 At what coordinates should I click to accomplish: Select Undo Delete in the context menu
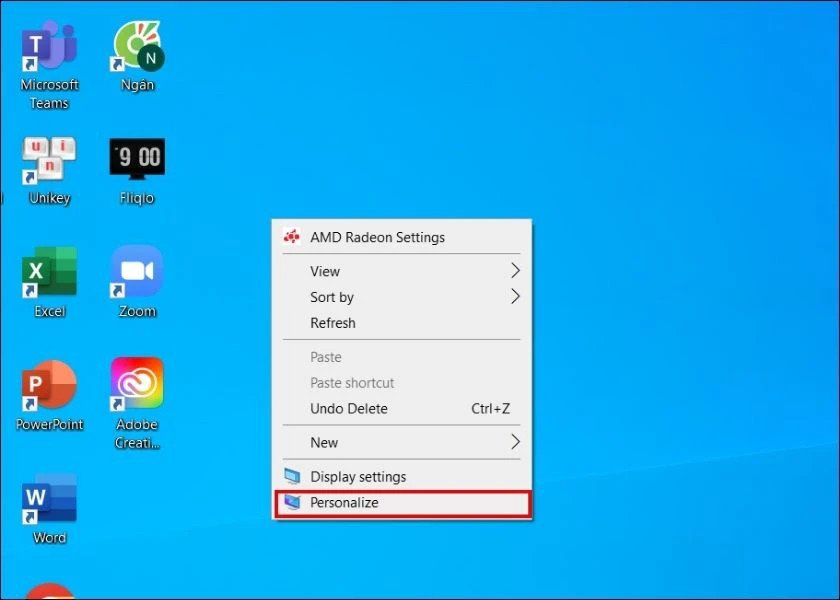tap(349, 408)
